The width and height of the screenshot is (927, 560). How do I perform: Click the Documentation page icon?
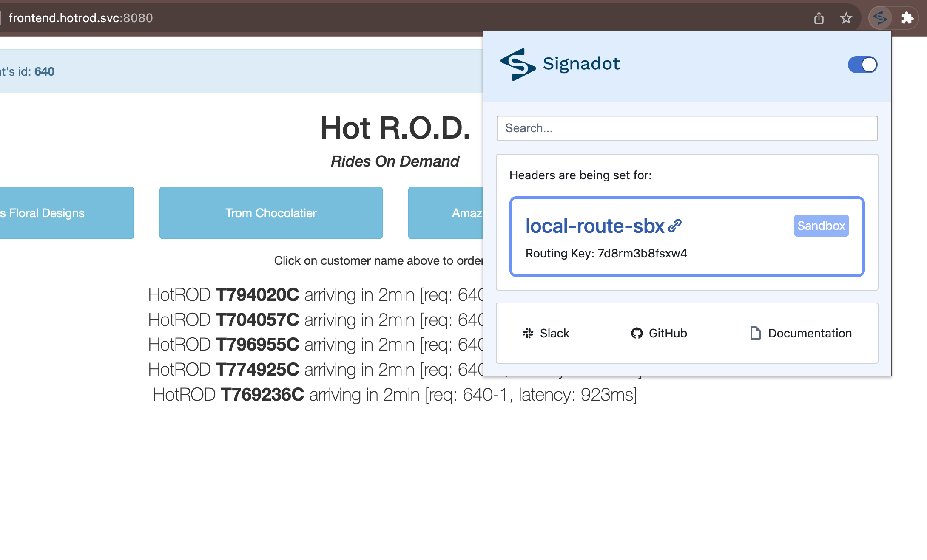[755, 333]
